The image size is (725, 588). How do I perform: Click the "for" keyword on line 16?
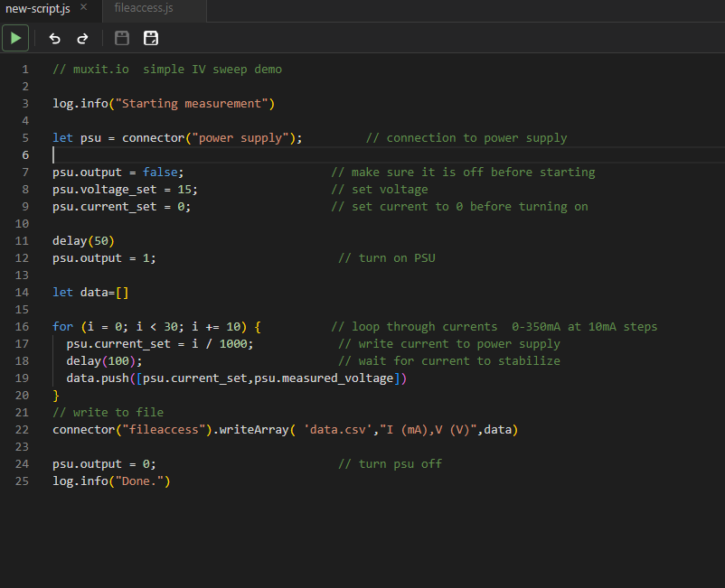click(x=63, y=327)
